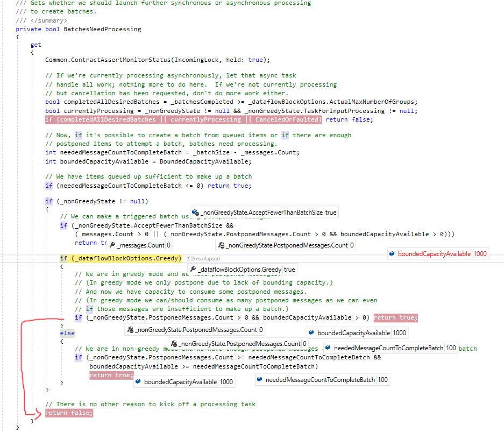Click the pin icon on _nonGreedyState.AcceptFewerThanBatchSize datatip
504x432 pixels.
point(194,212)
